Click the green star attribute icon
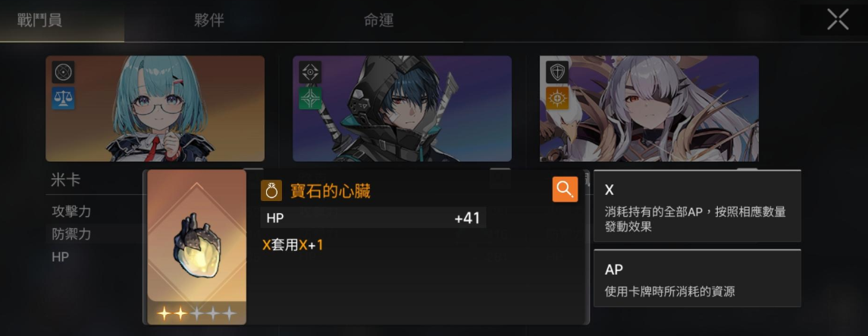The image size is (868, 336). pyautogui.click(x=310, y=98)
